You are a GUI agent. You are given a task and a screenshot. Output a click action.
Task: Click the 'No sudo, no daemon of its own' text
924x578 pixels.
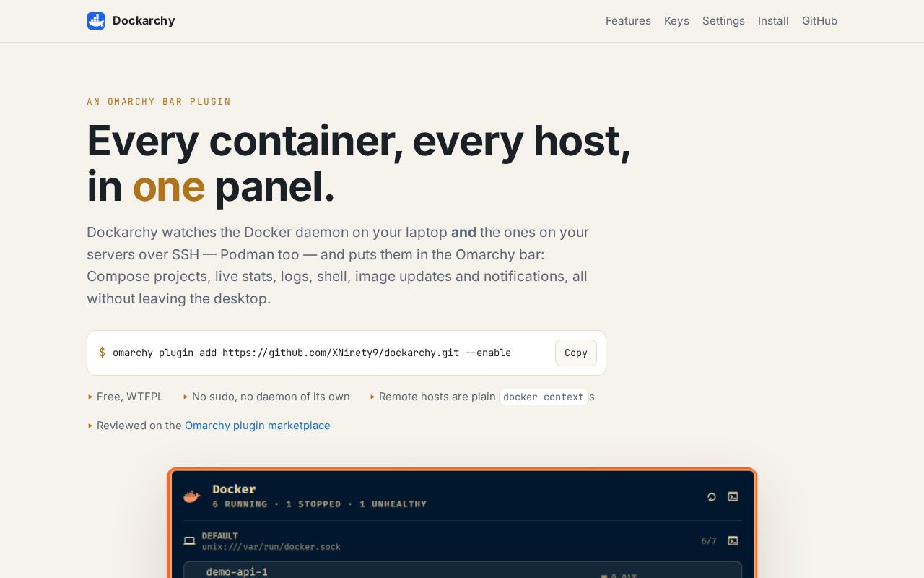click(271, 397)
